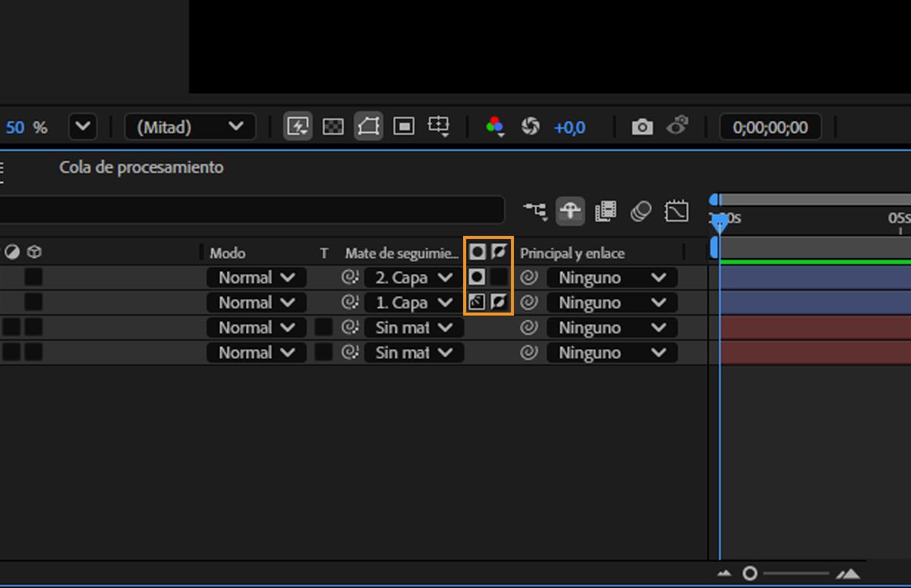The height and width of the screenshot is (588, 911).
Task: Toggle mask and shape path visibility
Action: (x=368, y=127)
